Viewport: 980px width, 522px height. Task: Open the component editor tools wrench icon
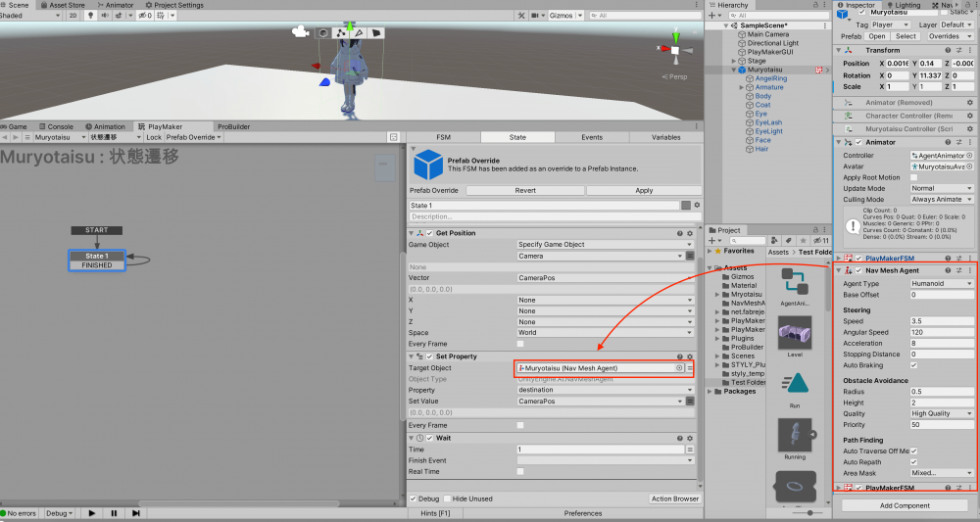coord(521,15)
